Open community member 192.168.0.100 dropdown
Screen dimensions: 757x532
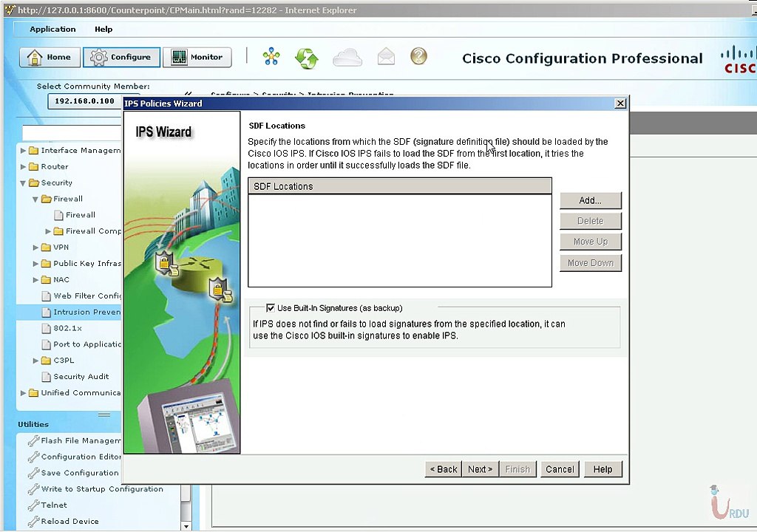pyautogui.click(x=85, y=101)
